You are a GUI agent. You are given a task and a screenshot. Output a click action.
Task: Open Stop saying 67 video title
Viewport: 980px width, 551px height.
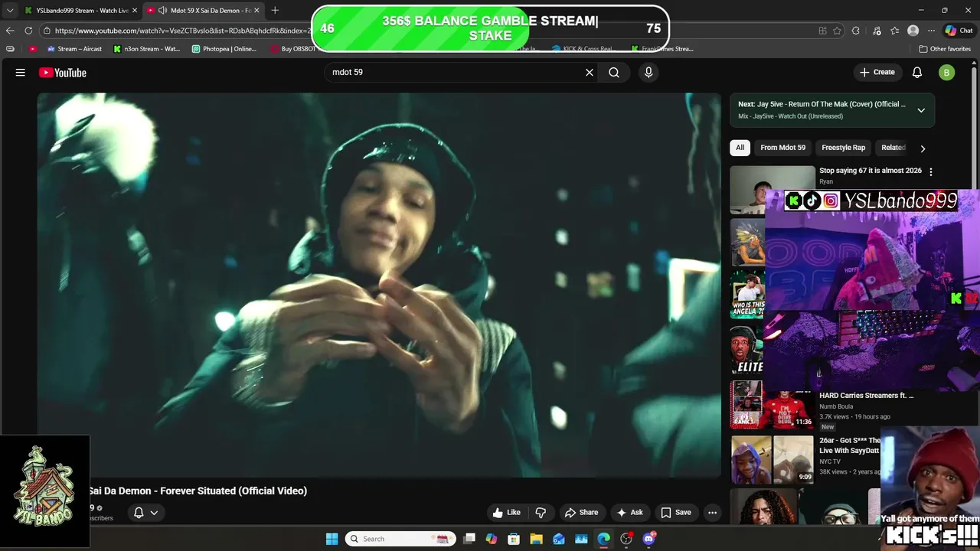coord(871,171)
